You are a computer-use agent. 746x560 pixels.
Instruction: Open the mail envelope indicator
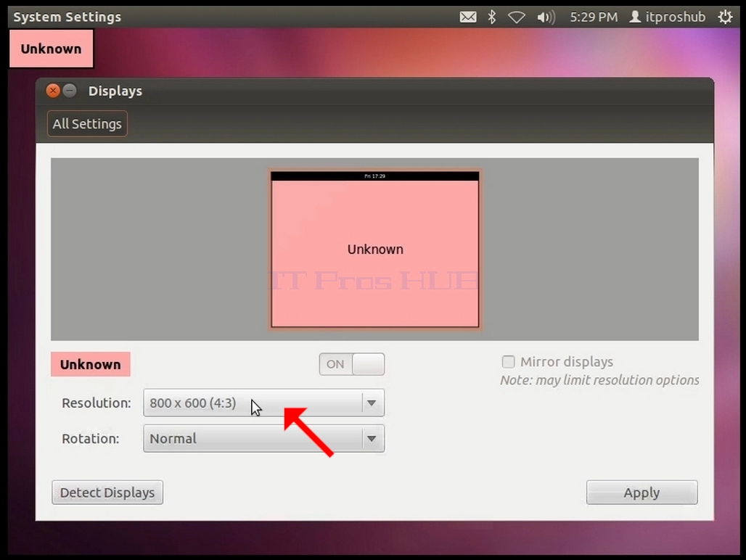pos(468,17)
